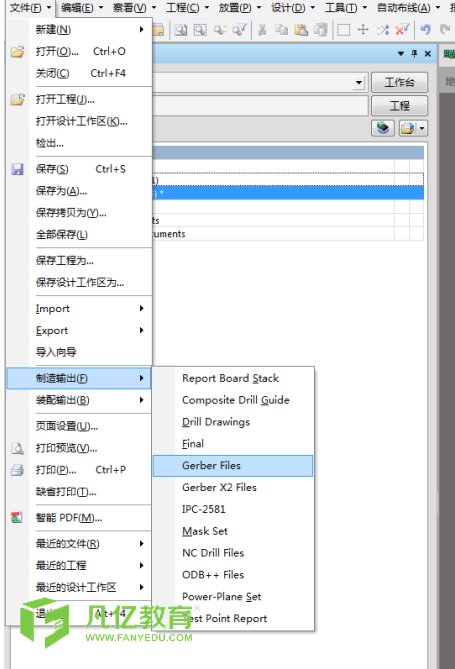This screenshot has height=669, width=455.
Task: Choose 全部保存(L) menu item
Action: click(79, 235)
